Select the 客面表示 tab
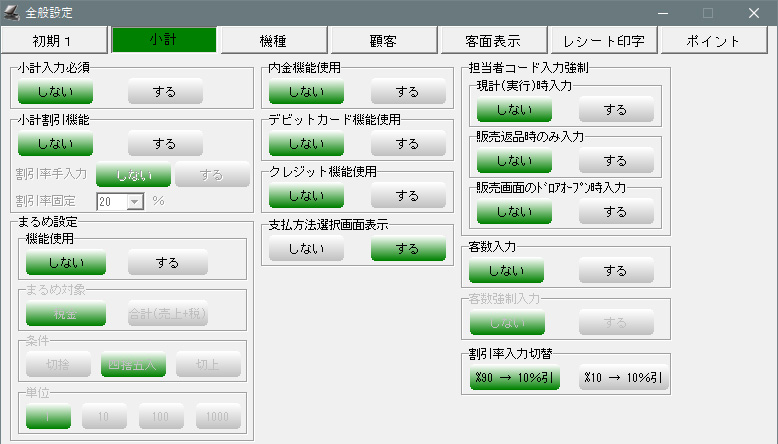 493,41
